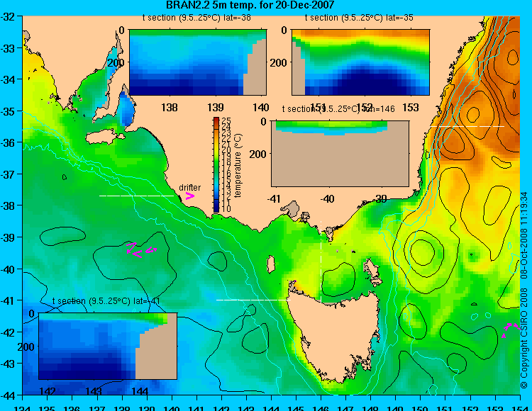This screenshot has width=532, height=411.
Task: Click the -44 latitude axis label
Action: [8, 395]
